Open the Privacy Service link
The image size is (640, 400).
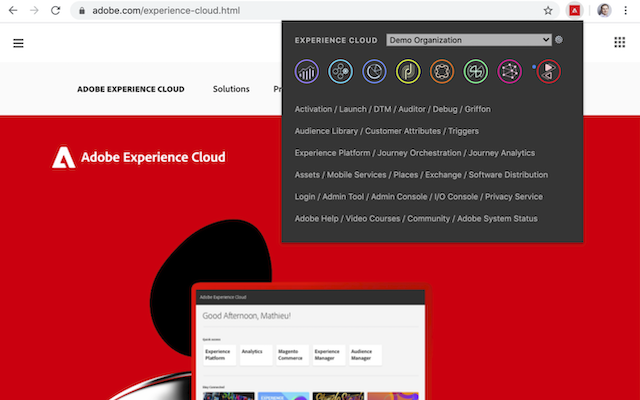point(514,197)
